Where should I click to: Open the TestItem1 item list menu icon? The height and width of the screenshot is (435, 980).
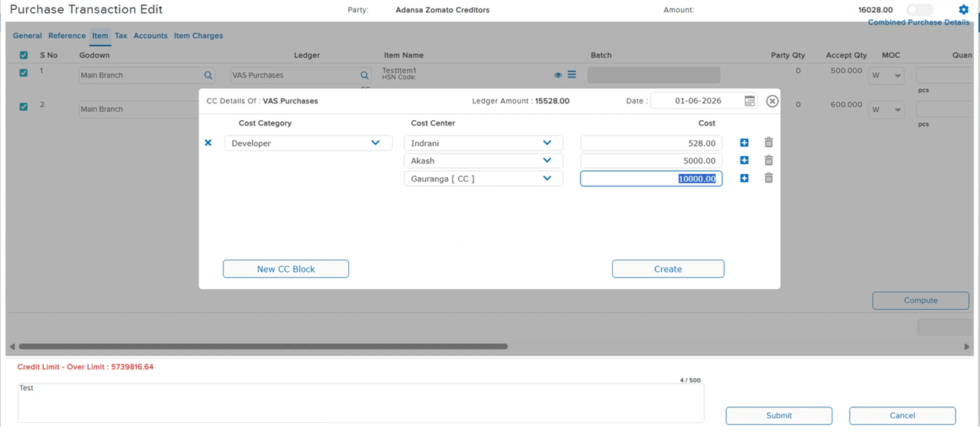point(572,75)
